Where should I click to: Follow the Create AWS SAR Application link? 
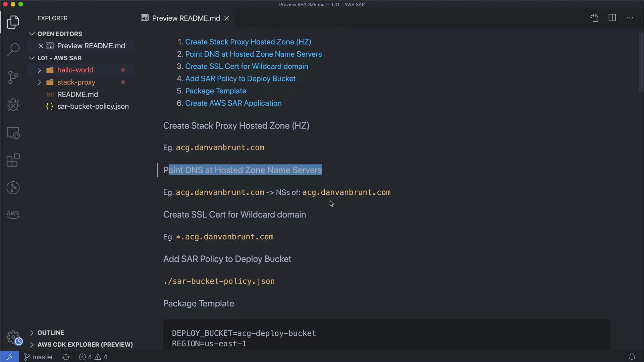click(x=233, y=103)
